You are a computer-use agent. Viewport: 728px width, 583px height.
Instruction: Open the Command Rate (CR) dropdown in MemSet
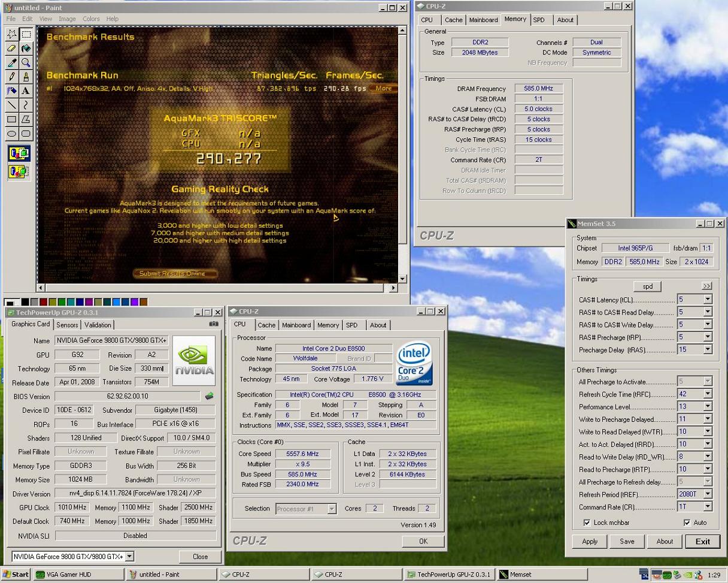pos(707,507)
